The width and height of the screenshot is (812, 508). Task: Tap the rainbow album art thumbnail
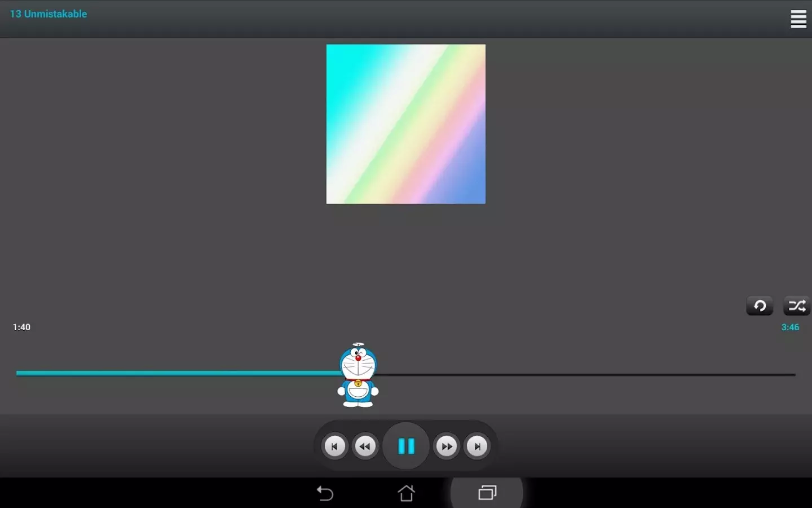tap(406, 124)
